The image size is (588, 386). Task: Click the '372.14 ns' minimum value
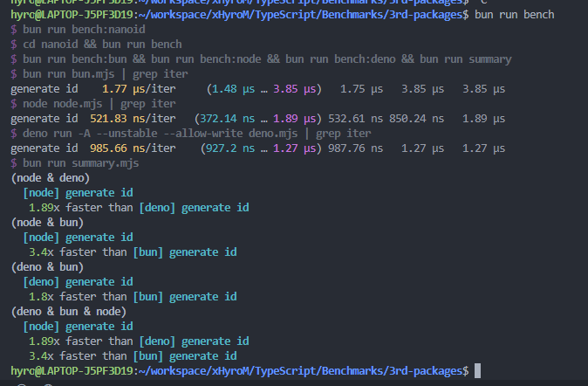coord(227,119)
